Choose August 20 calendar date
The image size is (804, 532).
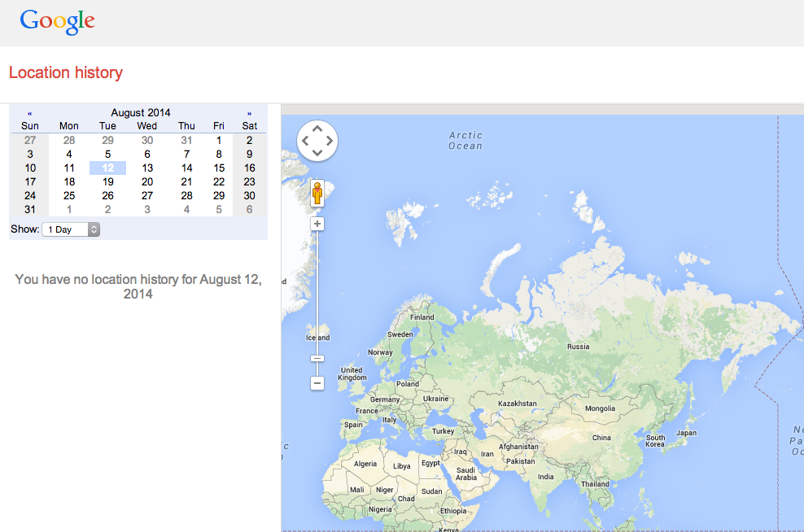point(147,182)
